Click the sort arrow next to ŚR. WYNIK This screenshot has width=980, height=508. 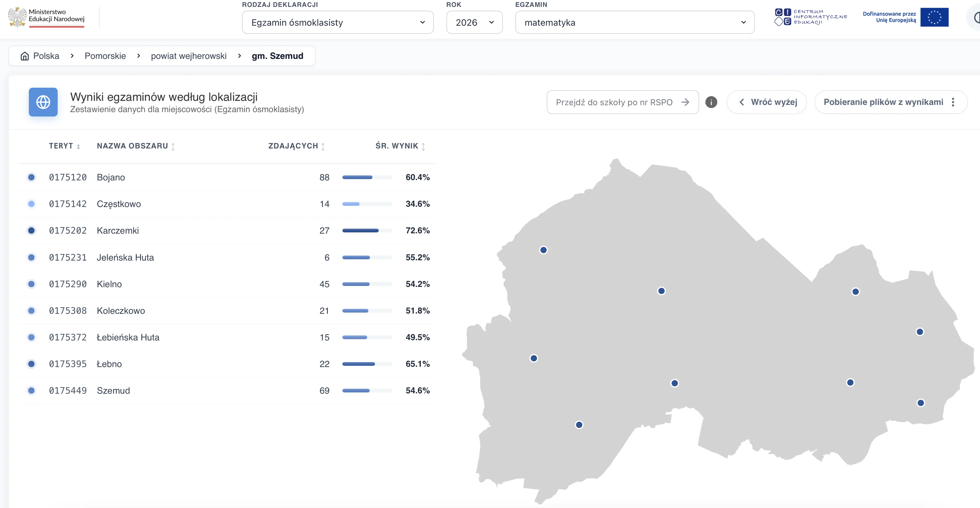[x=424, y=147]
